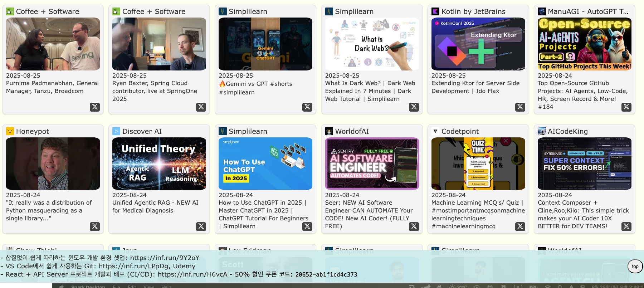Viewport: 644px width, 288px height.
Task: Remove the Extending Ktor card with X
Action: tap(520, 107)
